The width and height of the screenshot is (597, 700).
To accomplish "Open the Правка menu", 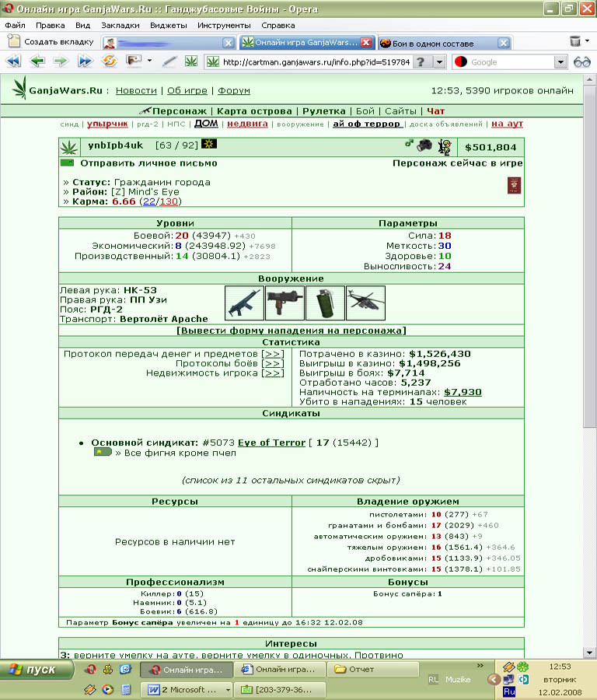I will tap(51, 25).
